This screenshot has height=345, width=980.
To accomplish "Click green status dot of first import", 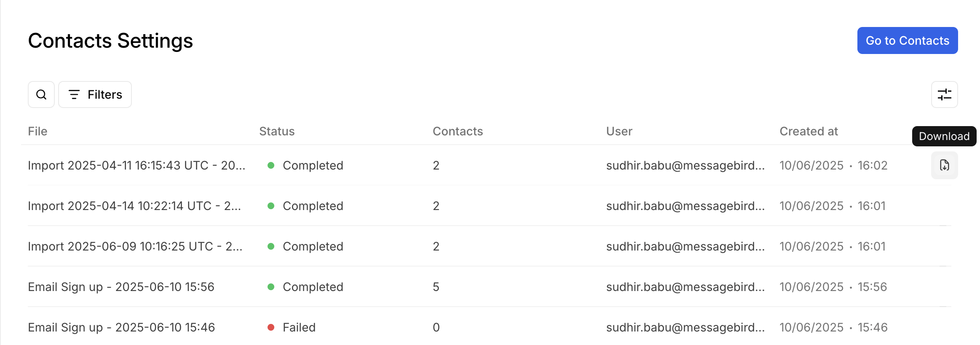I will coord(271,165).
